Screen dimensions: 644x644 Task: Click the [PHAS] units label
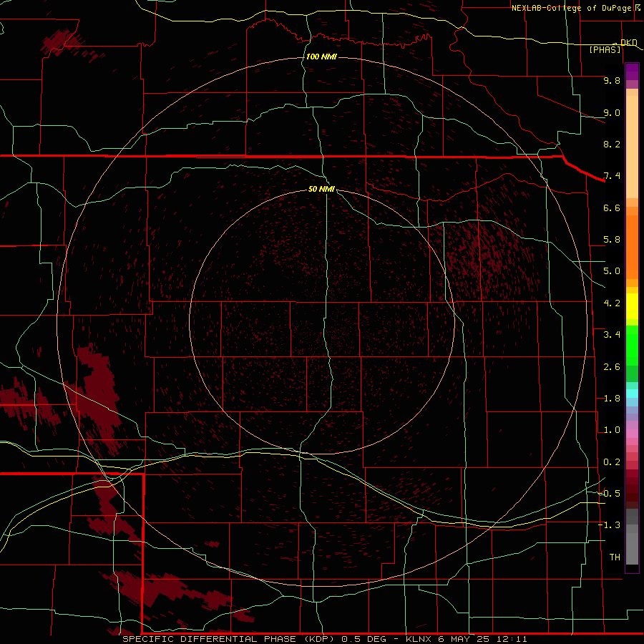coord(605,50)
